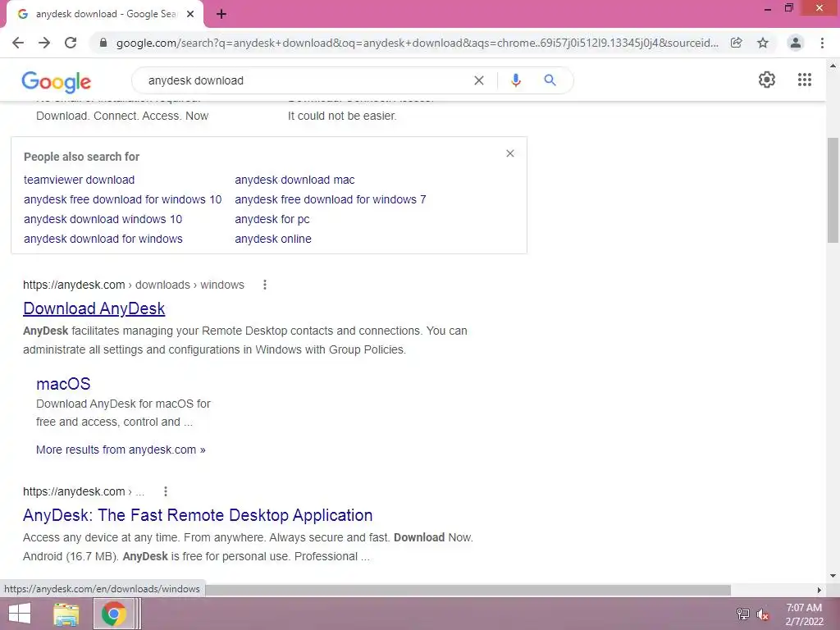This screenshot has width=840, height=630.
Task: Click 'Download. Connect. Access. Now' text
Action: click(x=122, y=116)
